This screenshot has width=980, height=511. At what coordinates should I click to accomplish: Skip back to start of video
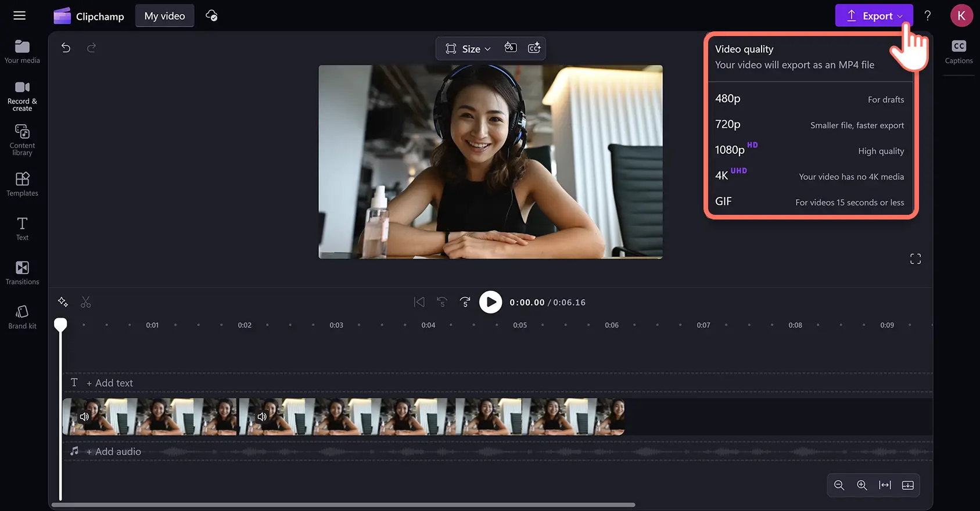(419, 302)
